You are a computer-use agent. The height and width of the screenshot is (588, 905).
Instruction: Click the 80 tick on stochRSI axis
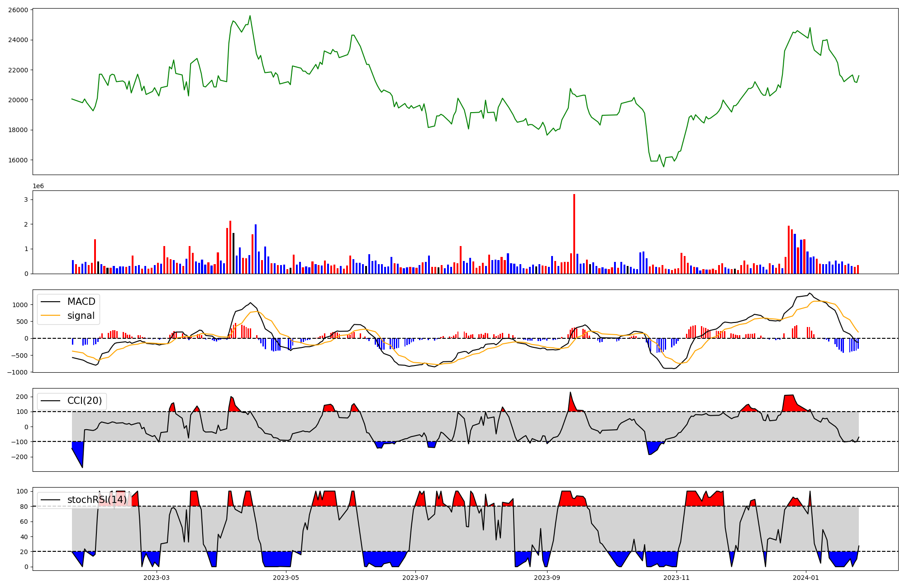(24, 507)
